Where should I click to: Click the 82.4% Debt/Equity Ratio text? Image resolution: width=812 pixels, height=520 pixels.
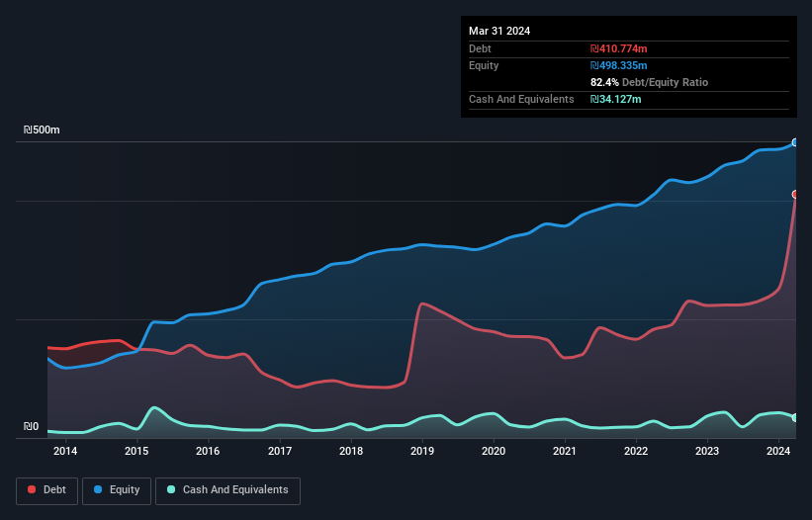650,82
